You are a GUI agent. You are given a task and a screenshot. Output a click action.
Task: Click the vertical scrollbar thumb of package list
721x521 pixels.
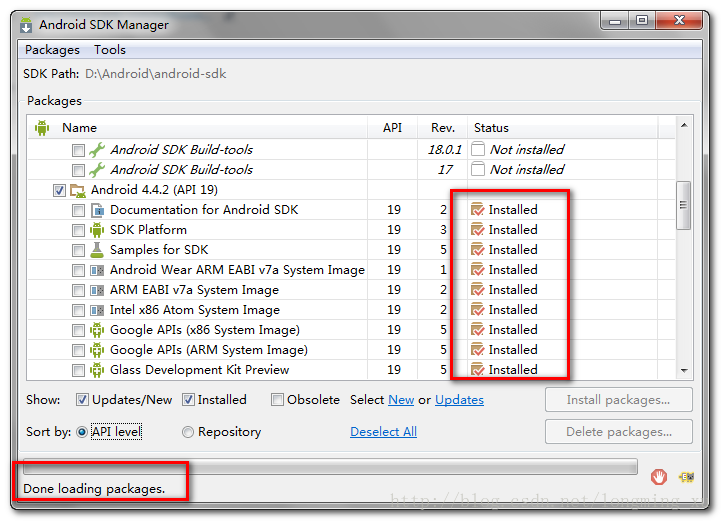click(683, 206)
